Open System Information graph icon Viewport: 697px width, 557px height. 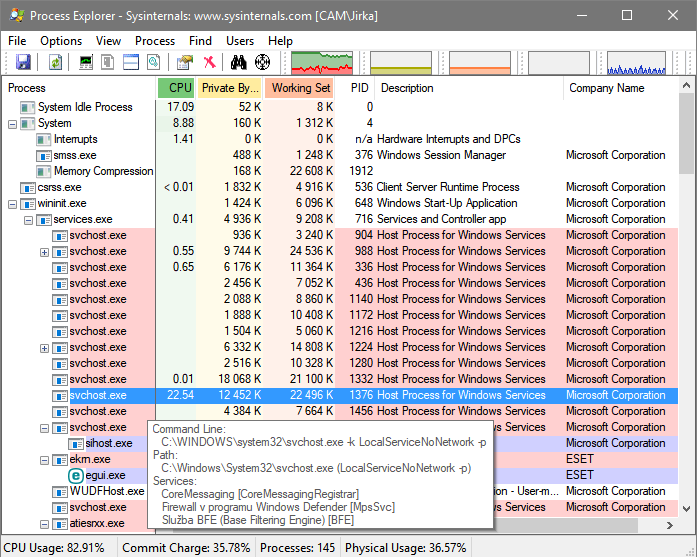(x=86, y=62)
